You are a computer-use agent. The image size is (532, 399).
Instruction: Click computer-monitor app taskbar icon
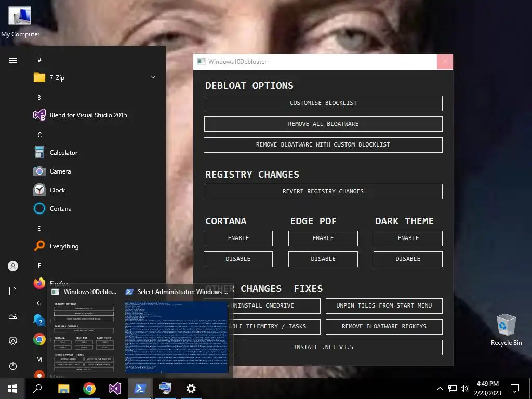(166, 389)
